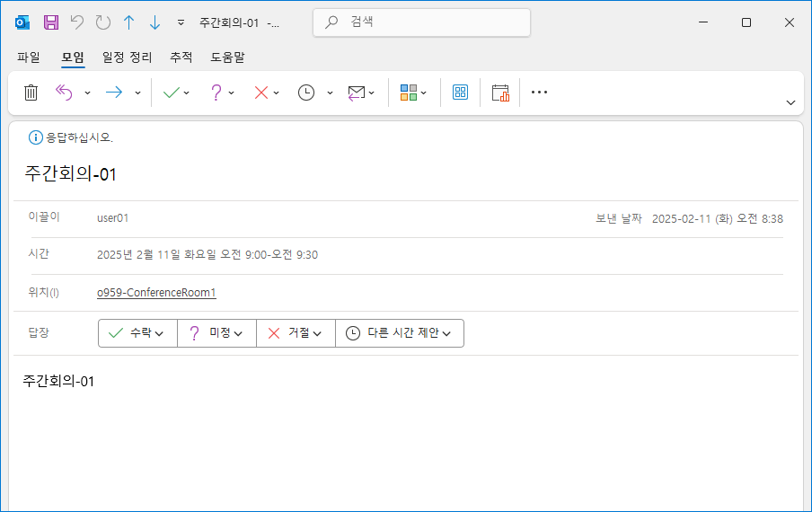Click the envelope respond icon in ribbon
The width and height of the screenshot is (812, 512).
coord(357,93)
